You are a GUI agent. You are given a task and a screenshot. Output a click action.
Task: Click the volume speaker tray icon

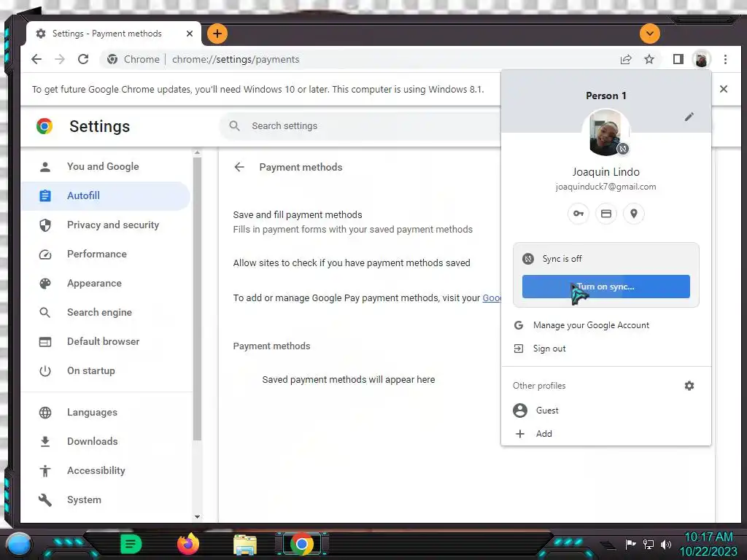tap(665, 544)
